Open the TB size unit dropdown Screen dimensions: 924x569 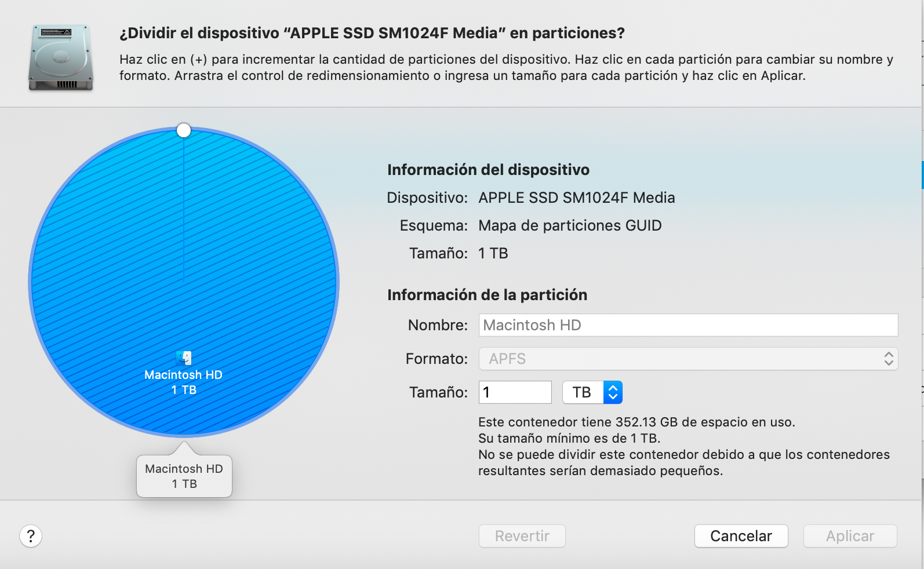(592, 392)
